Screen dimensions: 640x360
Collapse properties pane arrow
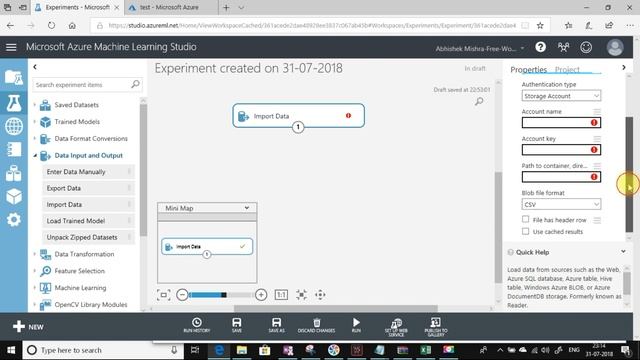[623, 67]
